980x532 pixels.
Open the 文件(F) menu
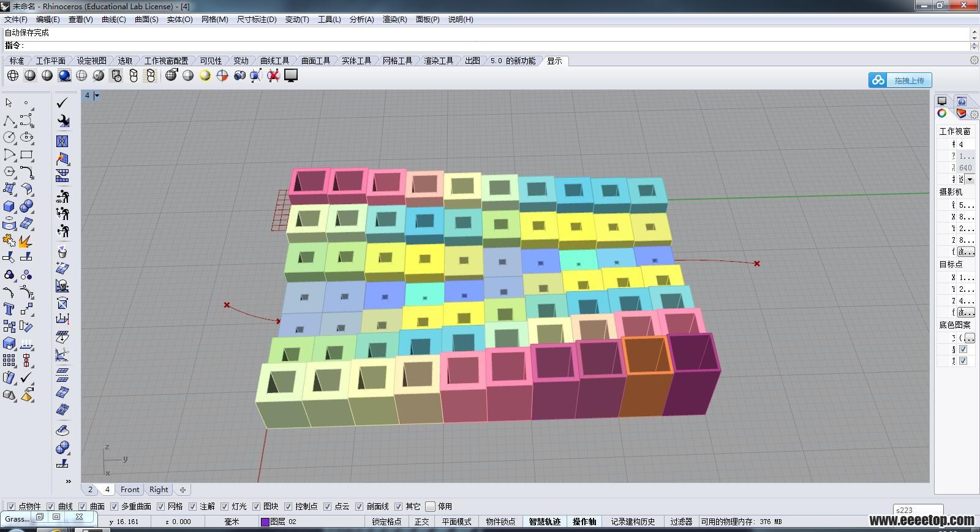(x=16, y=20)
